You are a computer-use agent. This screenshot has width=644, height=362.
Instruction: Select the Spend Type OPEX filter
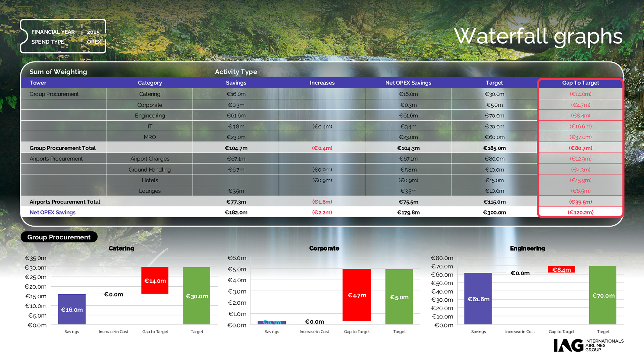point(94,42)
